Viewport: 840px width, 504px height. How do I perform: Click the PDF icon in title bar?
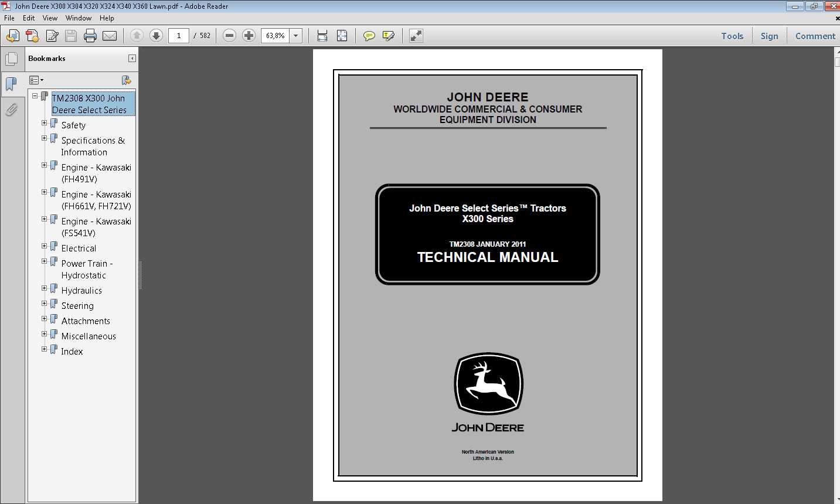coord(6,6)
